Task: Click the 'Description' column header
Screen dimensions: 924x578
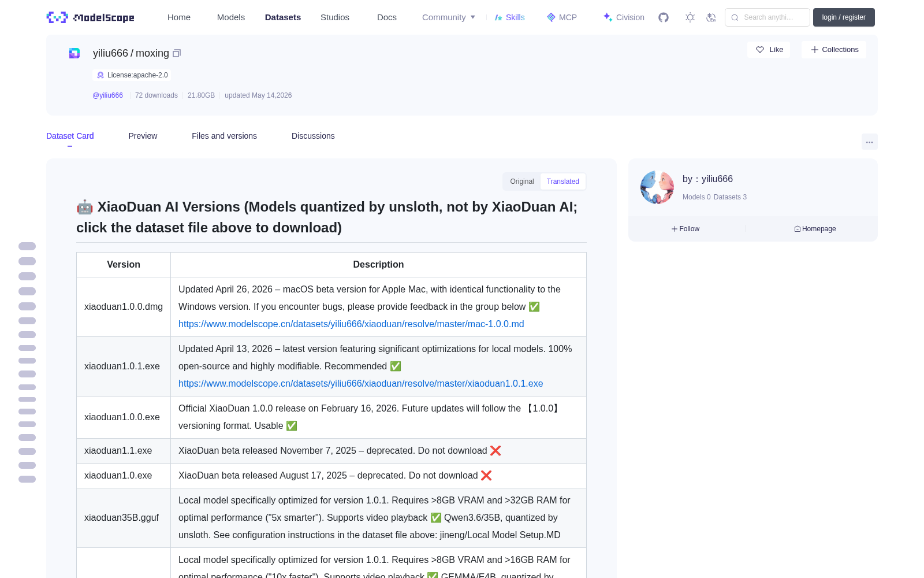Action: pyautogui.click(x=378, y=265)
